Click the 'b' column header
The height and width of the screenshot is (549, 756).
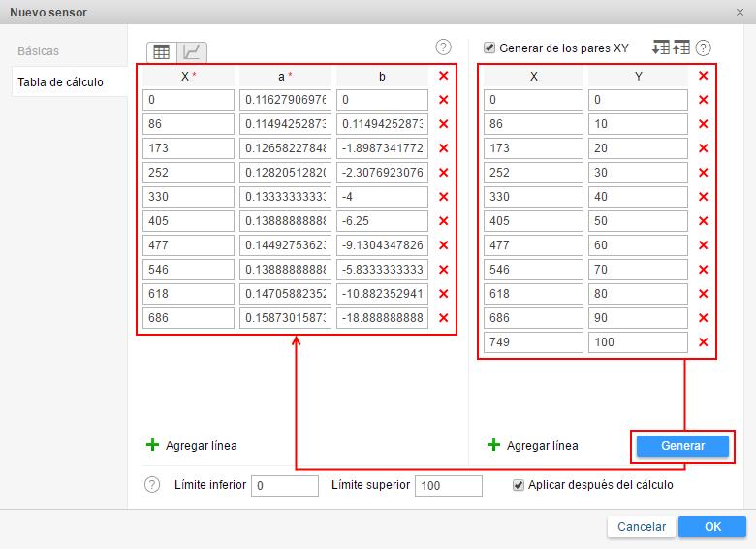pyautogui.click(x=382, y=77)
